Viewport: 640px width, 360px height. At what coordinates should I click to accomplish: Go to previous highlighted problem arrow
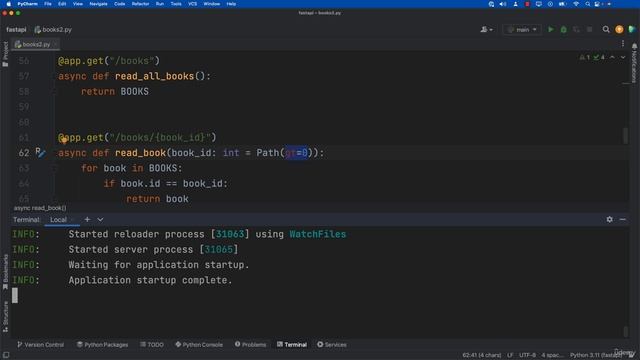612,58
